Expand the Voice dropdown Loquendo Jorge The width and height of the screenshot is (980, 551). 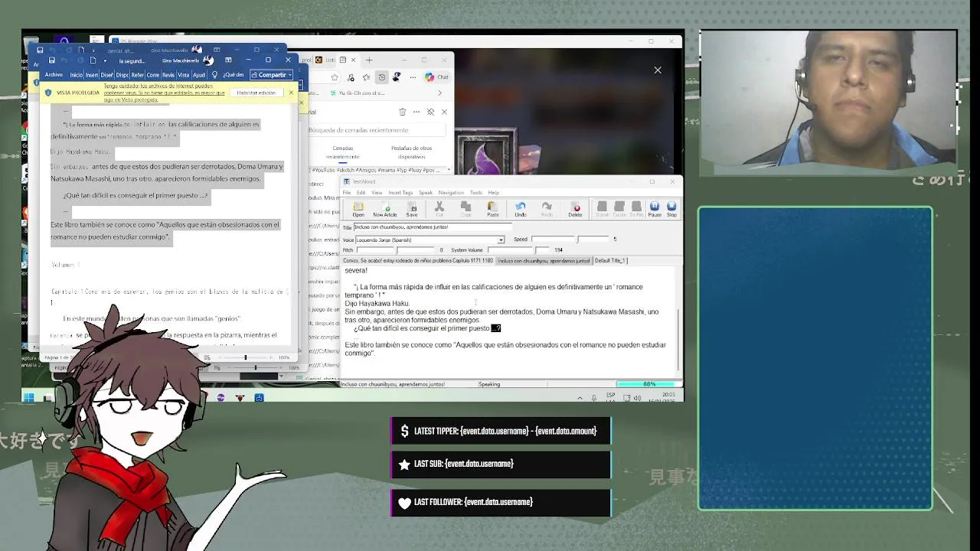[x=501, y=240]
